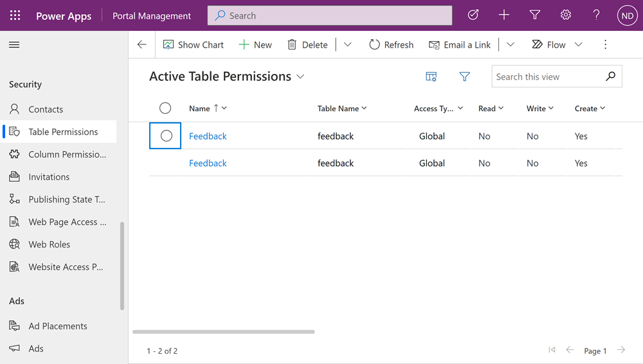Click the horizontal grid scrollbar
This screenshot has width=643, height=364.
pyautogui.click(x=224, y=332)
